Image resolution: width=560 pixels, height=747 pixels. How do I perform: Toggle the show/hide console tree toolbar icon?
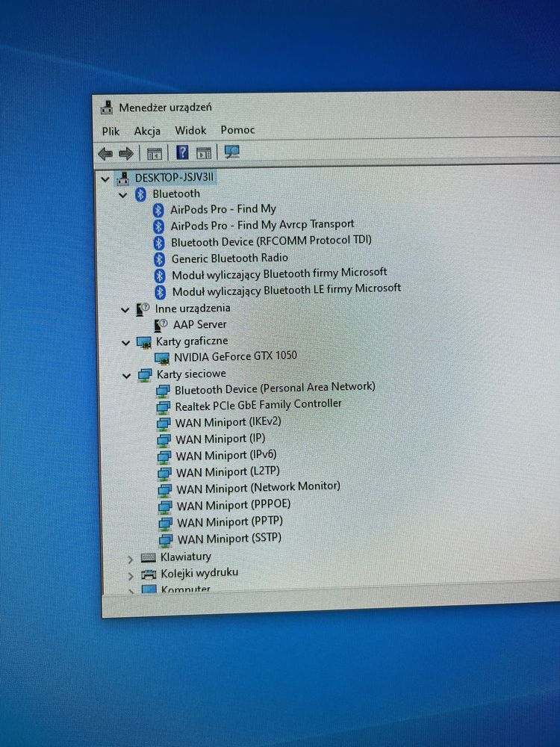click(155, 153)
